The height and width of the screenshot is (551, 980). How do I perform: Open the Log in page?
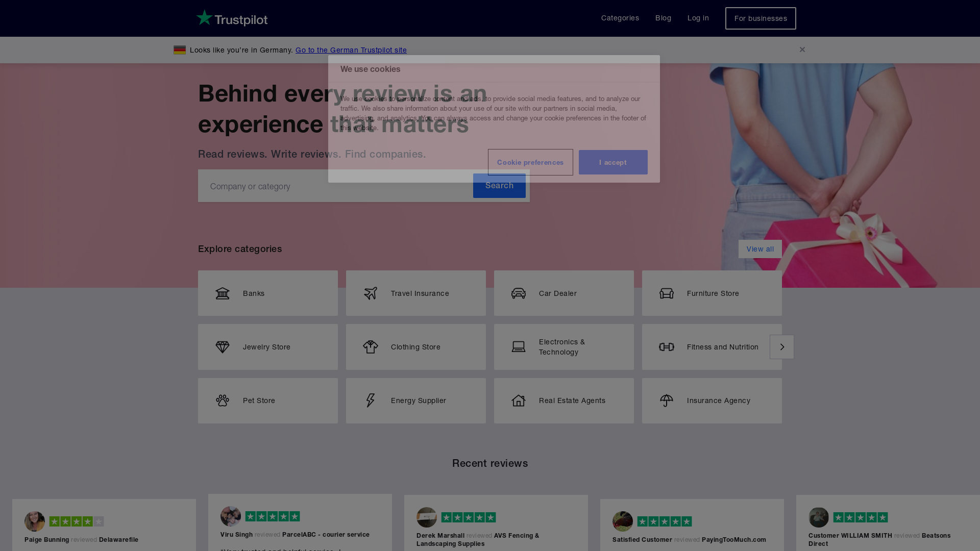pos(698,18)
